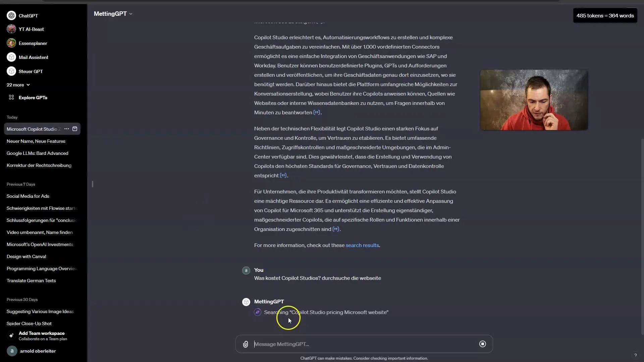Viewport: 644px width, 362px height.
Task: Click the ChatGPT logo icon in sidebar
Action: click(x=11, y=15)
